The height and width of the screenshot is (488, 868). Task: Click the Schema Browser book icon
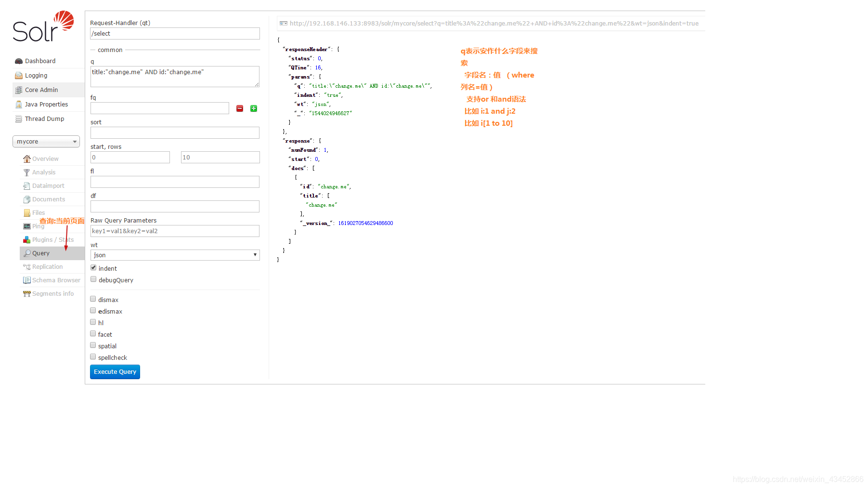pyautogui.click(x=27, y=280)
